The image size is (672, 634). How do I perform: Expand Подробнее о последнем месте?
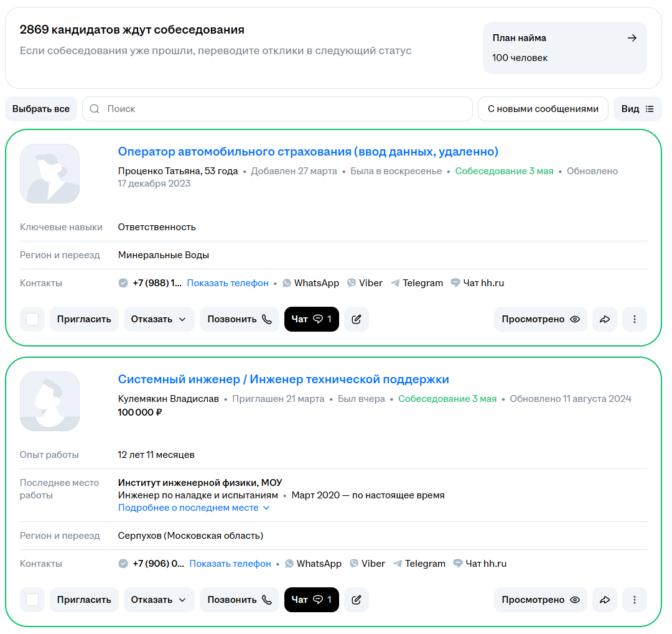194,508
